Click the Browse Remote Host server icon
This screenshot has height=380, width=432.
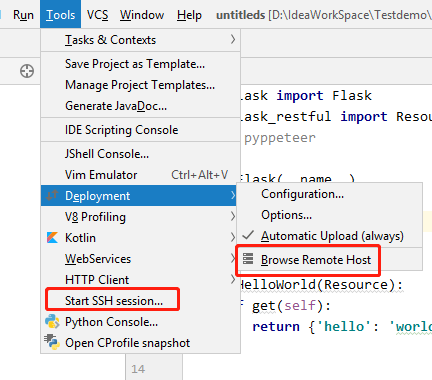pyautogui.click(x=248, y=259)
